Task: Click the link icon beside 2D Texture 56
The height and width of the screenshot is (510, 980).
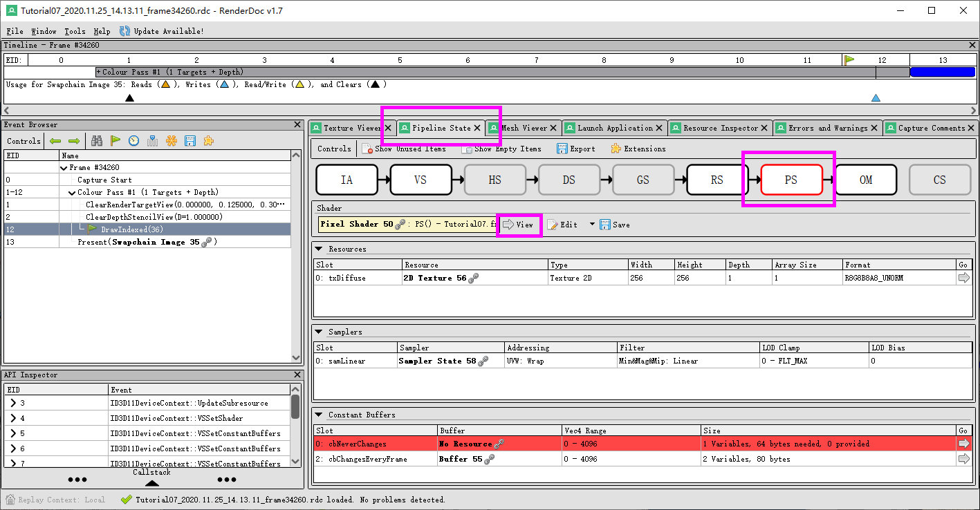Action: pos(473,278)
